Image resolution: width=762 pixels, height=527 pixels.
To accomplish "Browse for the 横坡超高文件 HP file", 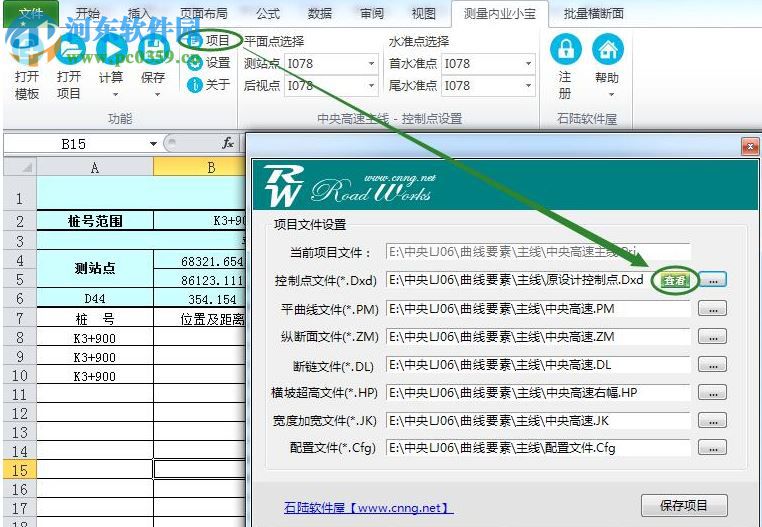I will click(712, 392).
